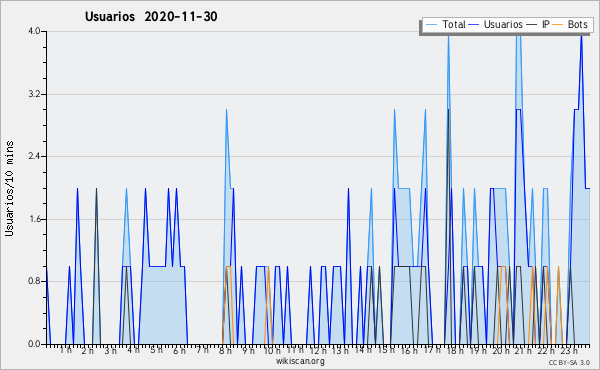Click the '0.0' y-axis value
This screenshot has height=370, width=600.
(34, 344)
